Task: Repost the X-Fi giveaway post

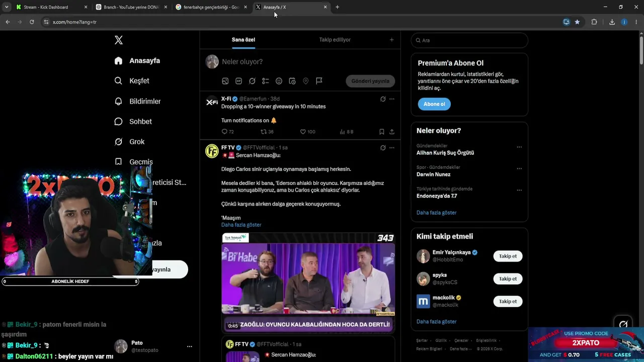Action: [x=267, y=132]
